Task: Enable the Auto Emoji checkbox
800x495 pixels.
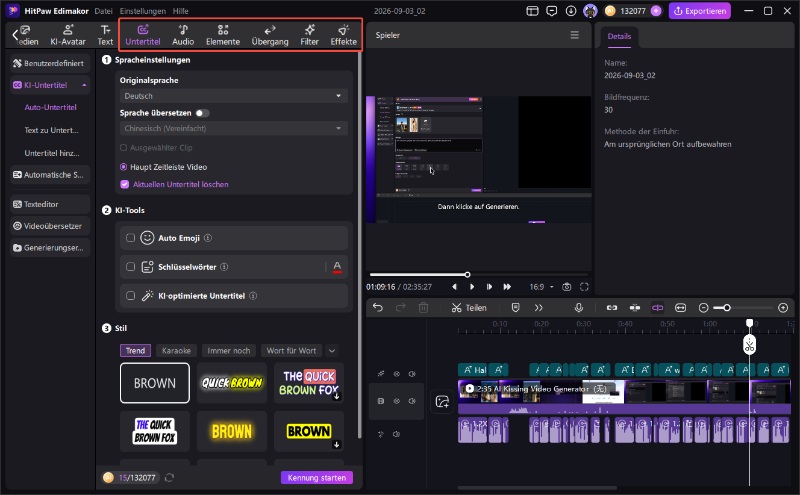Action: (131, 238)
